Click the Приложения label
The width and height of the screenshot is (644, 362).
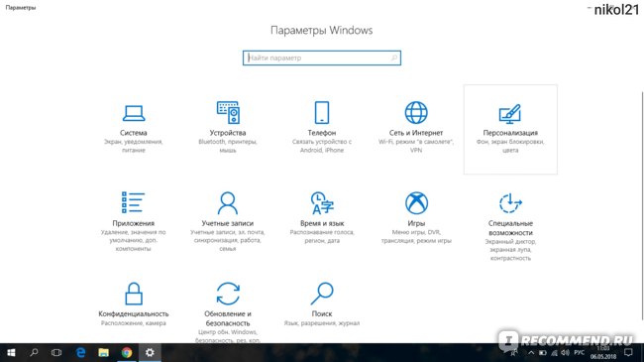click(x=134, y=223)
